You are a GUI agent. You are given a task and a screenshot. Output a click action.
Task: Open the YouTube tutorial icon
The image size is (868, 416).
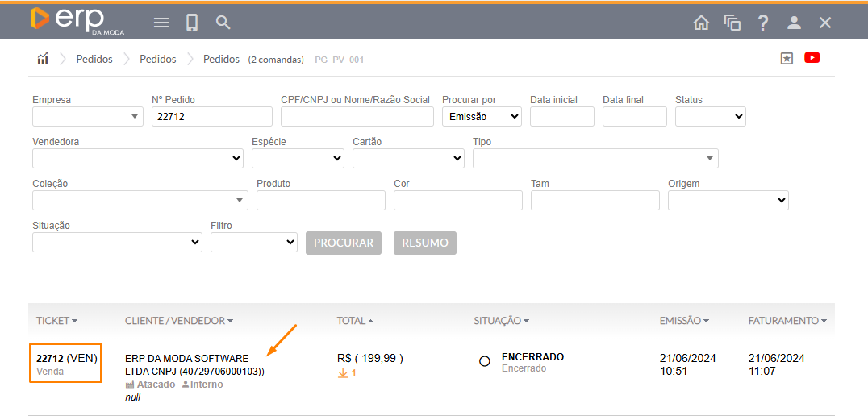point(812,58)
